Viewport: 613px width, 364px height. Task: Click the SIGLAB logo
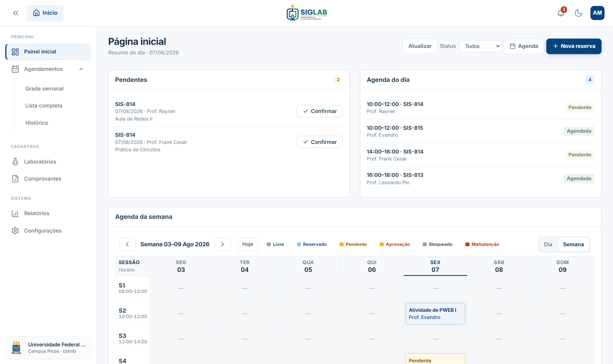click(306, 12)
